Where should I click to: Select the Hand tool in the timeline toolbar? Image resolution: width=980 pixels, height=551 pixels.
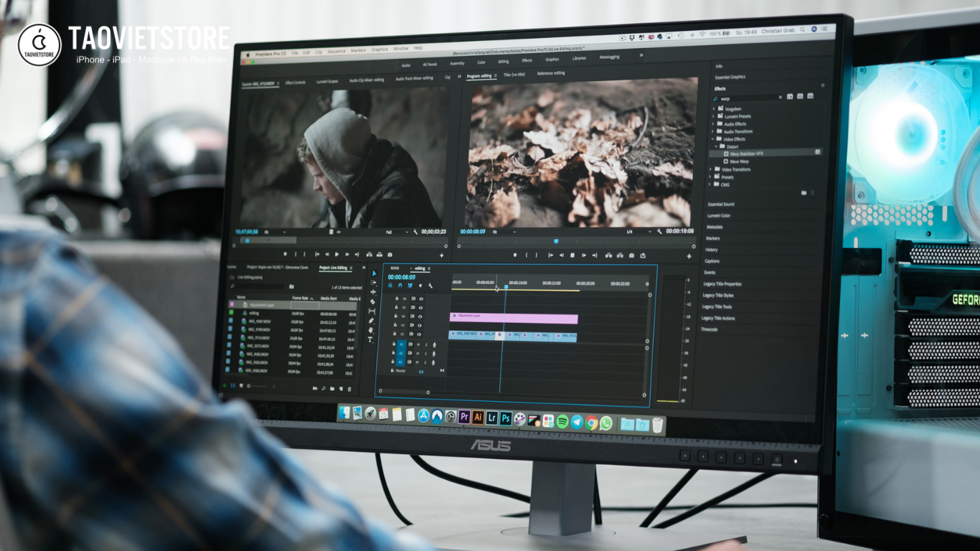tap(372, 330)
